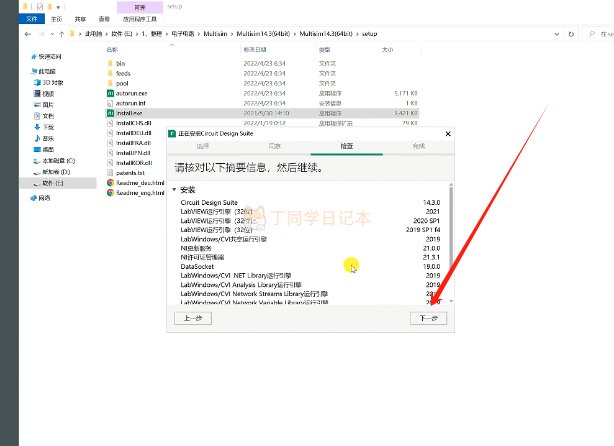
Task: Select the DataSocket 19.0.0 row
Action: pos(310,266)
